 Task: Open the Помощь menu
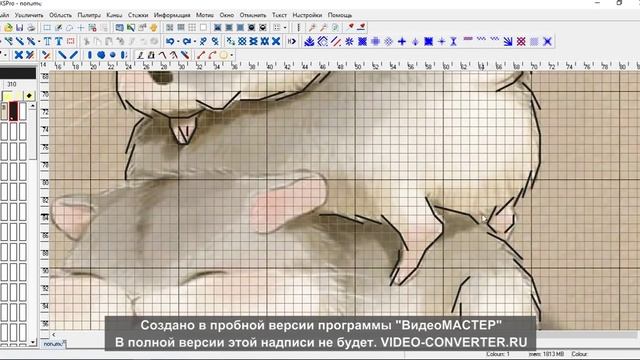click(340, 15)
